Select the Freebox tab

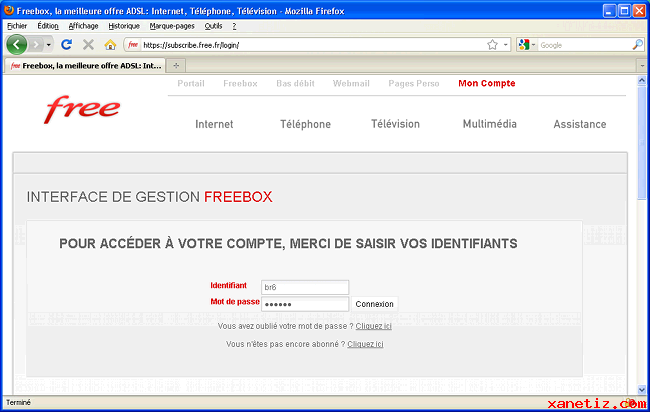click(x=85, y=65)
